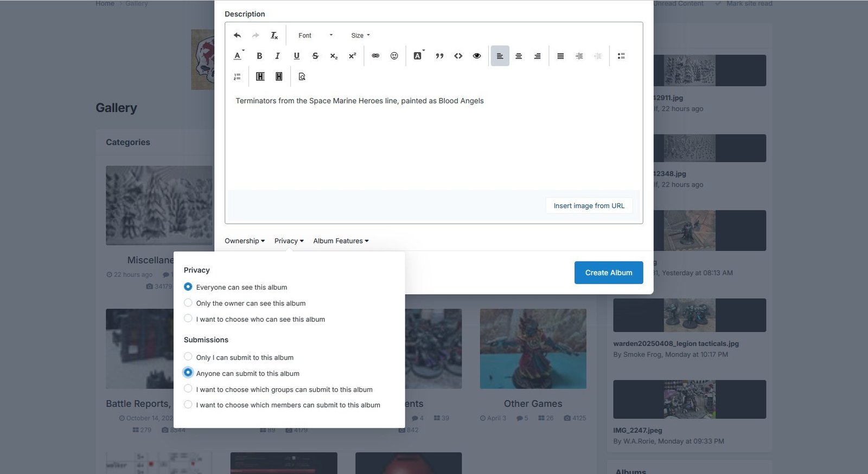Click Insert image from URL
This screenshot has height=474, width=868.
click(x=589, y=206)
